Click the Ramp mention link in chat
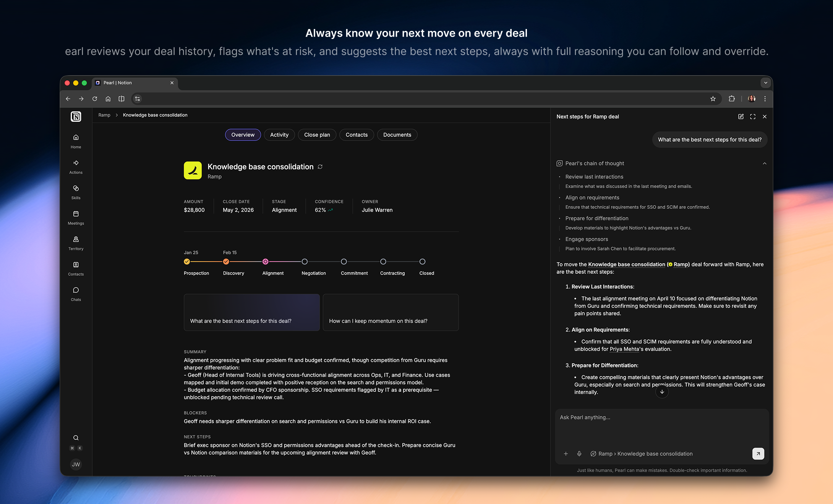Viewport: 833px width, 504px height. tap(679, 264)
